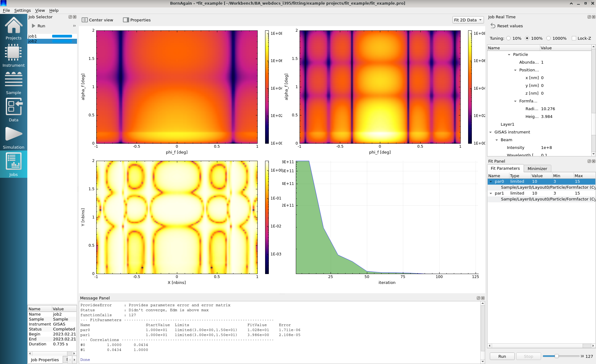Collapse the par0 fit parameter

(491, 182)
